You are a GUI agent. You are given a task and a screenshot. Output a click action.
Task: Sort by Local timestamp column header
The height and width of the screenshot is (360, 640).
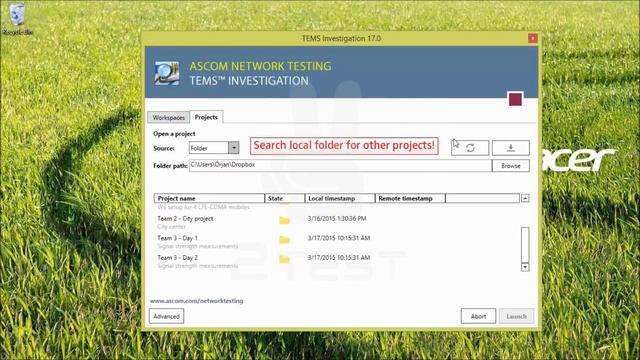340,198
